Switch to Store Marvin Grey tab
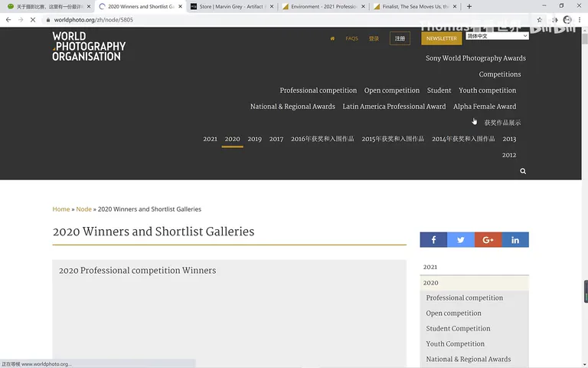The image size is (588, 368). point(232,6)
